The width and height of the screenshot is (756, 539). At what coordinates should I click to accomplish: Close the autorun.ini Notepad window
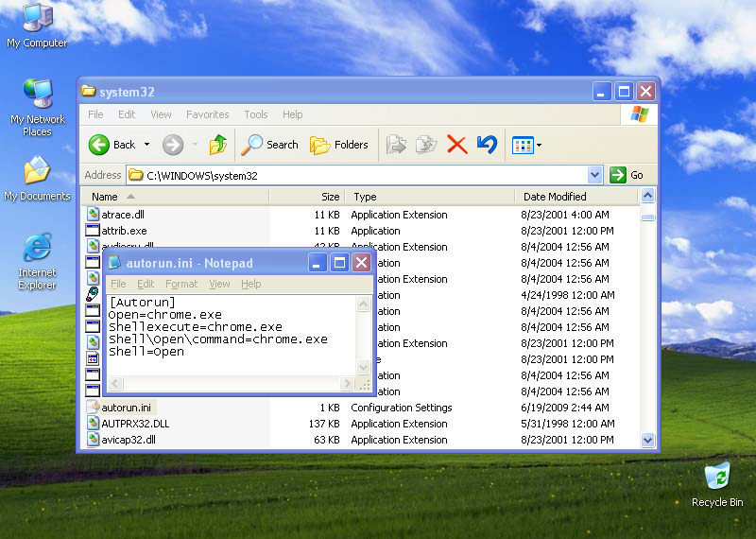point(362,263)
